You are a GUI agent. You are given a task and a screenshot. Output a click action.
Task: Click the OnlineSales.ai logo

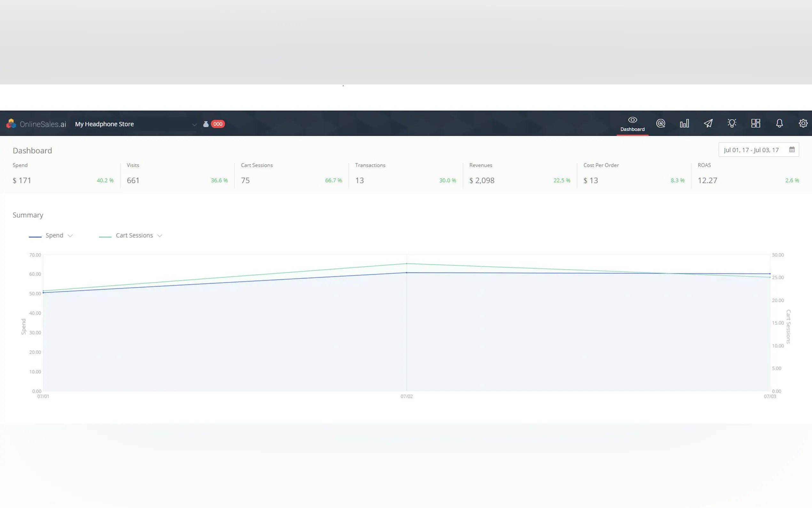tap(36, 124)
